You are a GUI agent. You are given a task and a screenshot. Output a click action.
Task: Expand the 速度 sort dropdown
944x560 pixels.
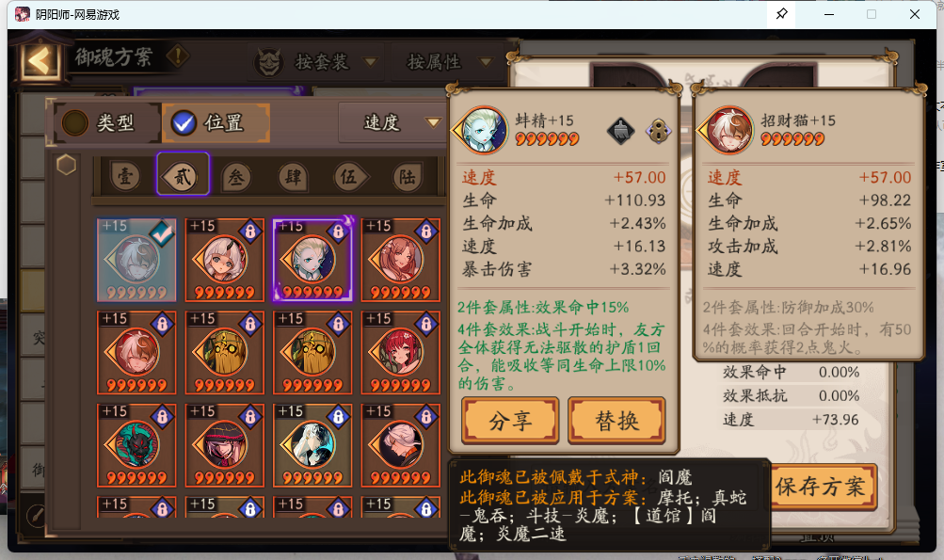392,122
